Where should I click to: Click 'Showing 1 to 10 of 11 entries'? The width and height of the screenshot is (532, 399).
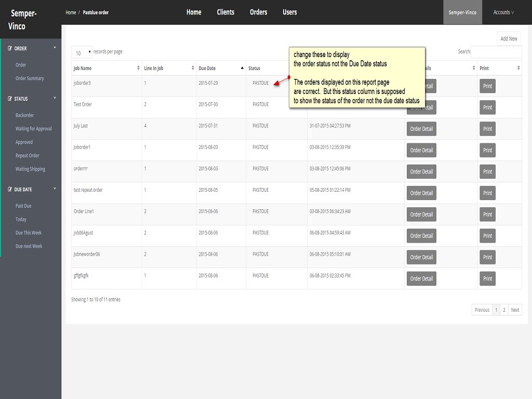[x=96, y=300]
